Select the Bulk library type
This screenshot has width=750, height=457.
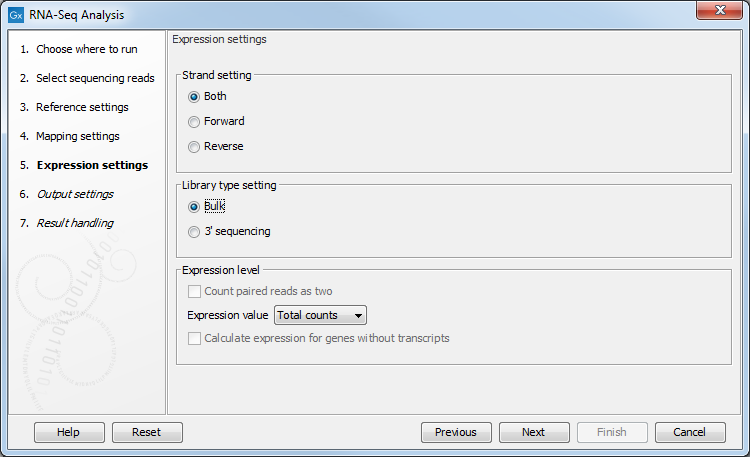click(x=194, y=207)
